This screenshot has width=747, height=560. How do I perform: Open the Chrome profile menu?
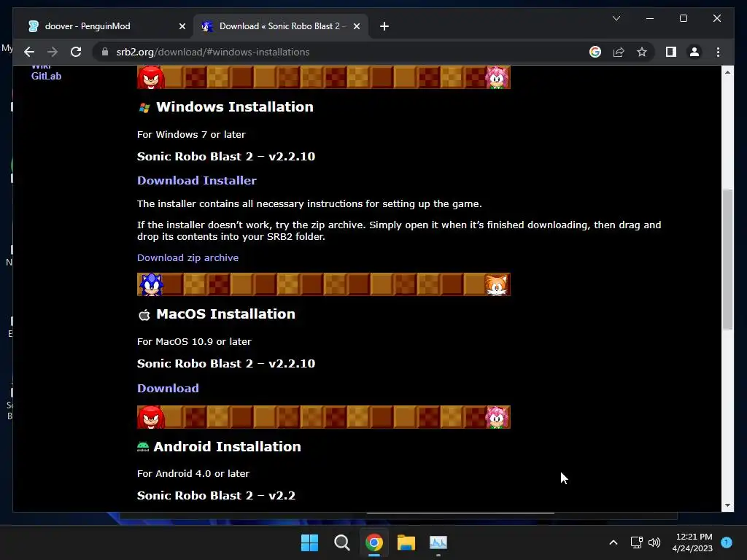(694, 52)
